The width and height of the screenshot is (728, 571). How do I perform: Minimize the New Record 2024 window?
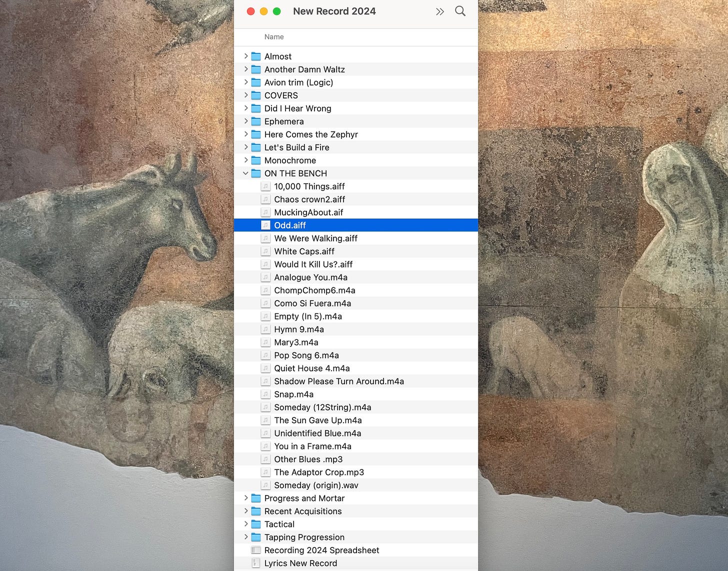(x=264, y=11)
